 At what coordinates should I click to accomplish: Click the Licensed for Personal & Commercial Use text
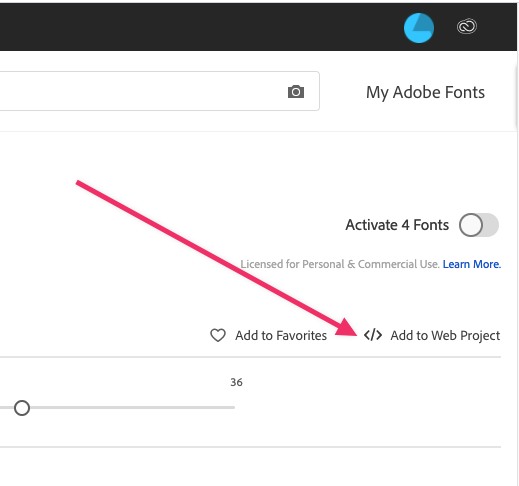tap(340, 264)
